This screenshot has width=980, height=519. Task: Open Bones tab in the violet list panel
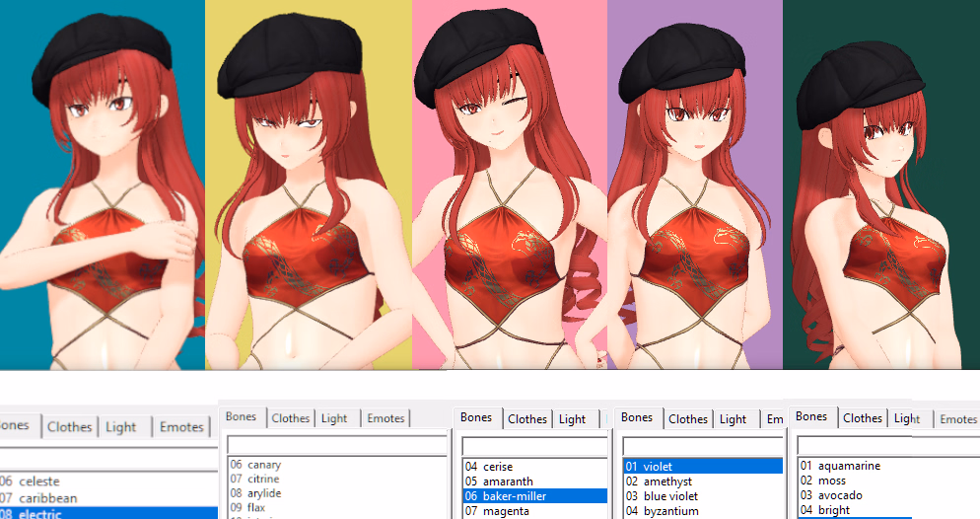pos(637,417)
